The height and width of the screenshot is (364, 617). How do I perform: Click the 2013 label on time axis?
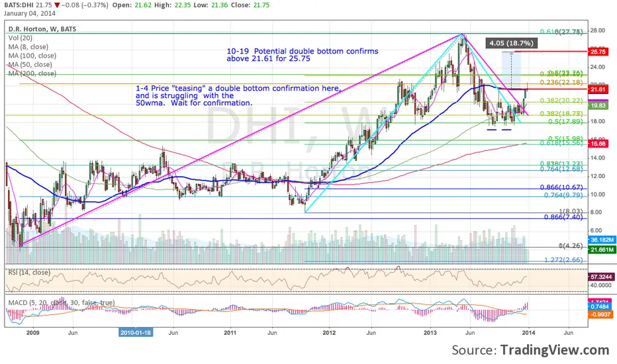click(430, 332)
